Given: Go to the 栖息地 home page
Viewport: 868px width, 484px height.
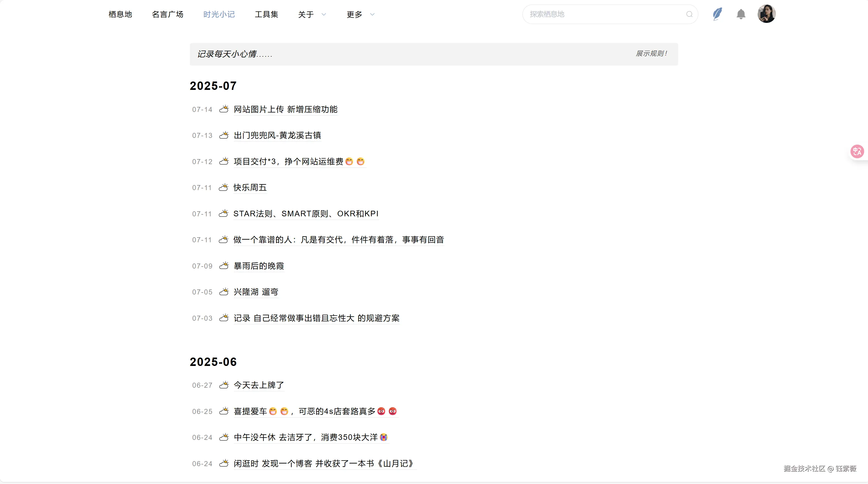Looking at the screenshot, I should tap(120, 14).
